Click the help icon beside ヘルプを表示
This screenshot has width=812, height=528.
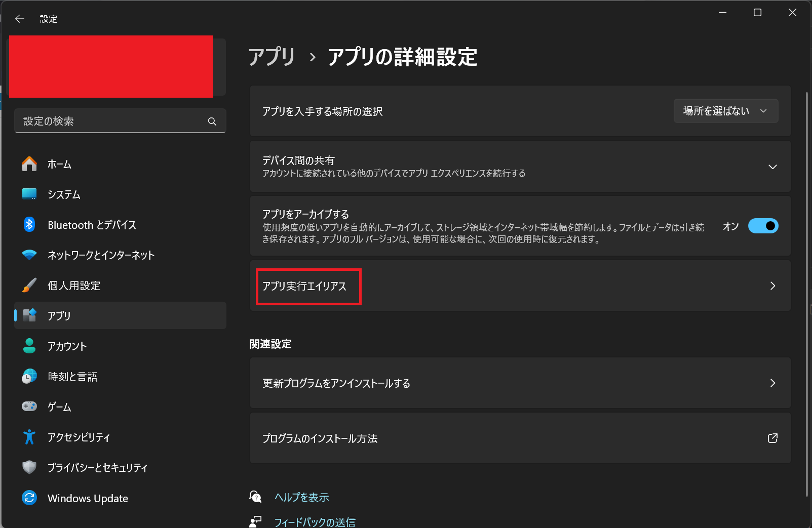256,497
